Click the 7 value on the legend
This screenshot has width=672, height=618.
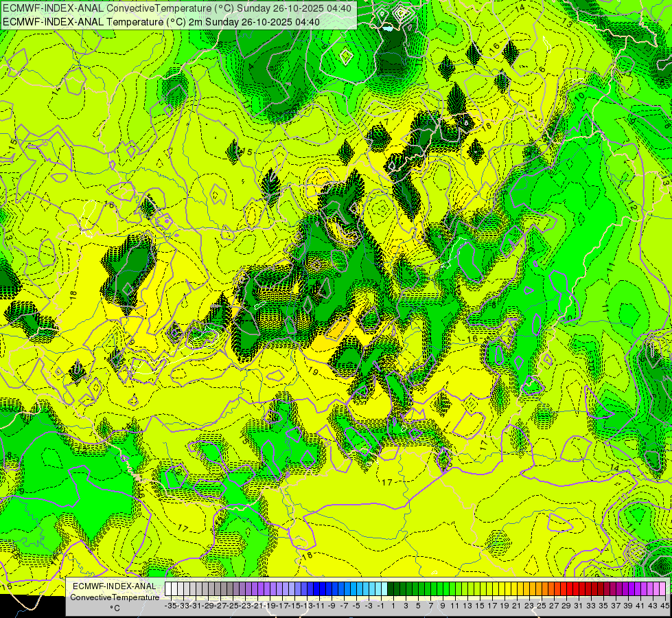[x=430, y=606]
